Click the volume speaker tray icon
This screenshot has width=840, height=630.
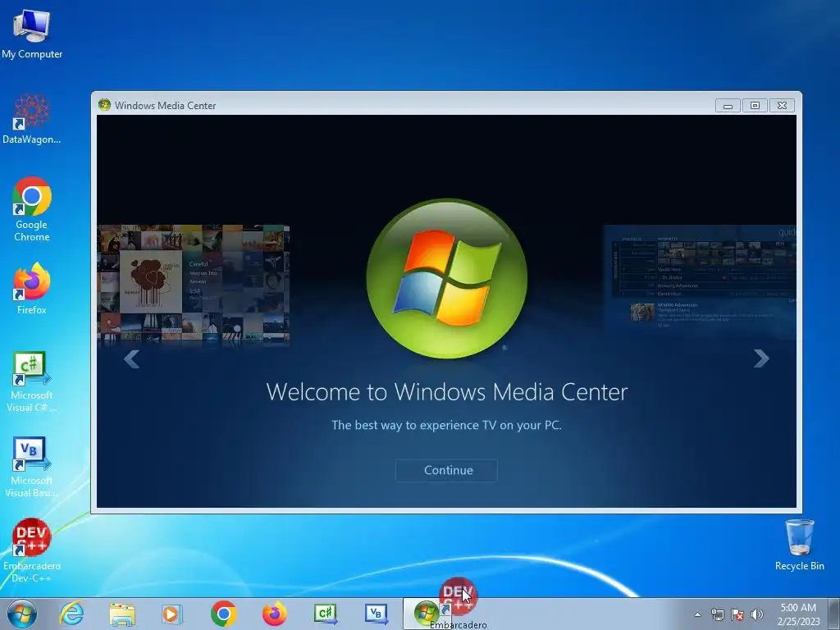click(x=756, y=614)
